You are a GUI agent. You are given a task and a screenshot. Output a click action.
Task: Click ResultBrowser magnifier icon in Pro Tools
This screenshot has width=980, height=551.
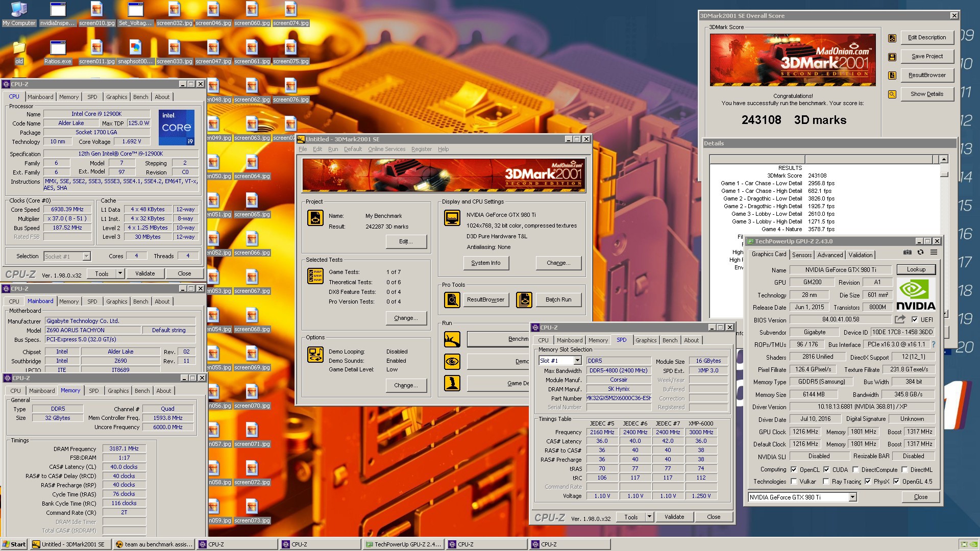[452, 300]
